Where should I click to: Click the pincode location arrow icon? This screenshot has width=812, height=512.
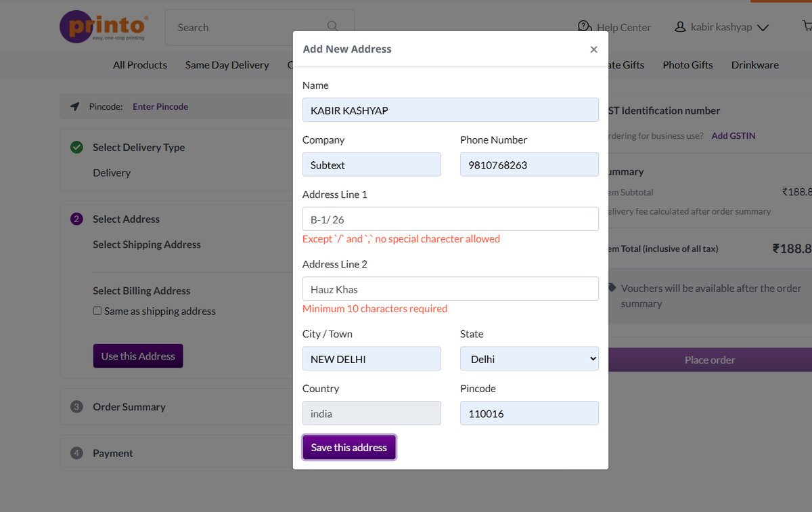click(x=75, y=106)
